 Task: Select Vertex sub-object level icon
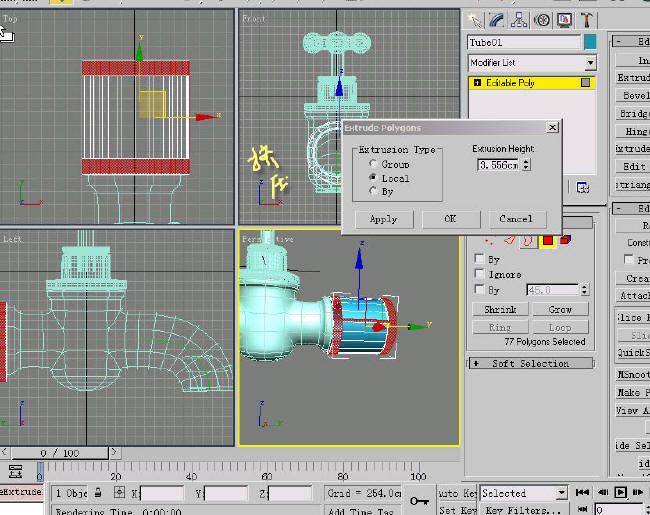(489, 240)
